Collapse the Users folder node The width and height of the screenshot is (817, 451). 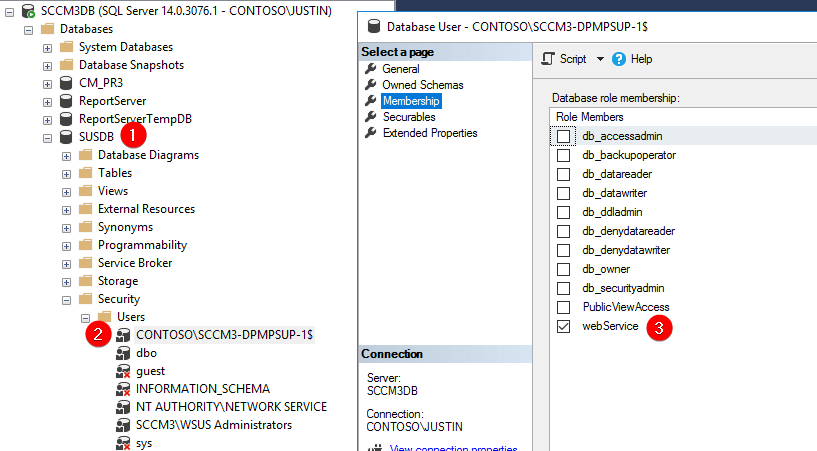click(x=85, y=319)
